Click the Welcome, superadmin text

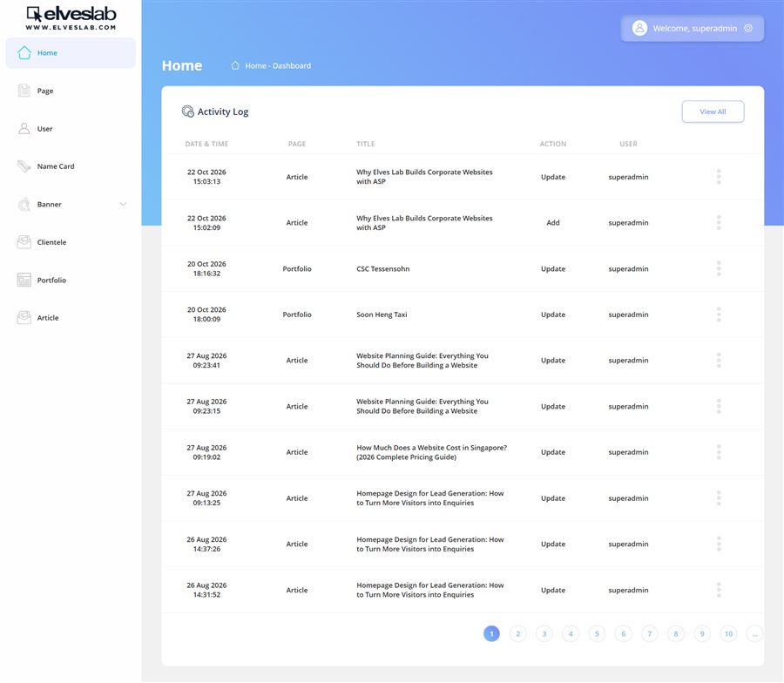point(694,29)
